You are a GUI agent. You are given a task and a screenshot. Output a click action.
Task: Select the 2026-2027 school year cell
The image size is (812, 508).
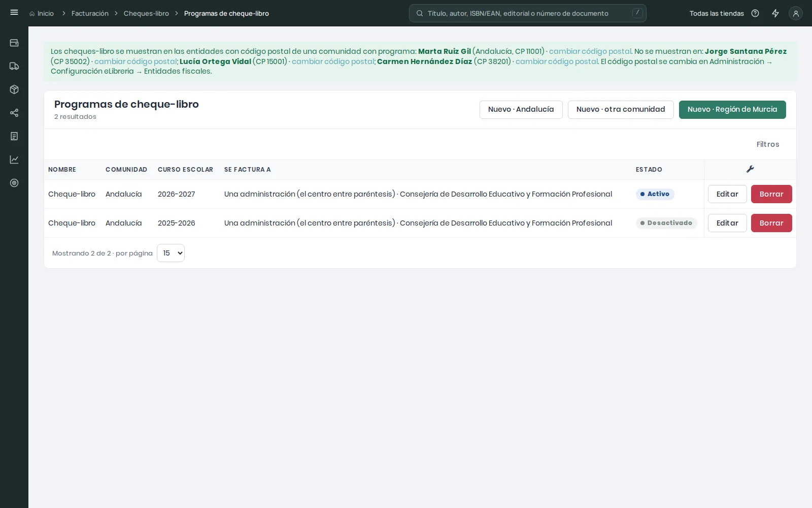pyautogui.click(x=176, y=194)
